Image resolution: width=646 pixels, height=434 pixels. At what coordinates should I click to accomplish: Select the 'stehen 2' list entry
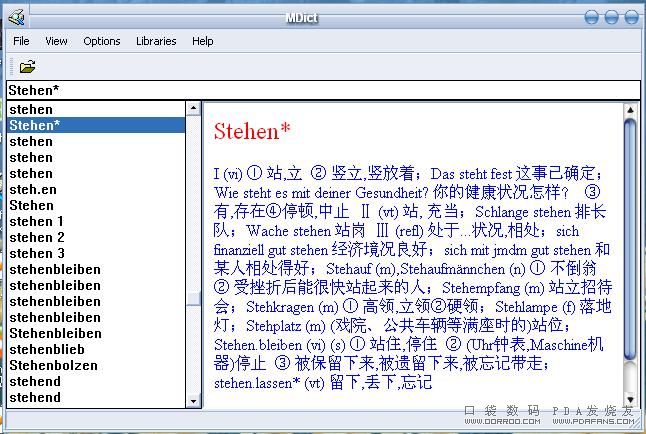(96, 237)
